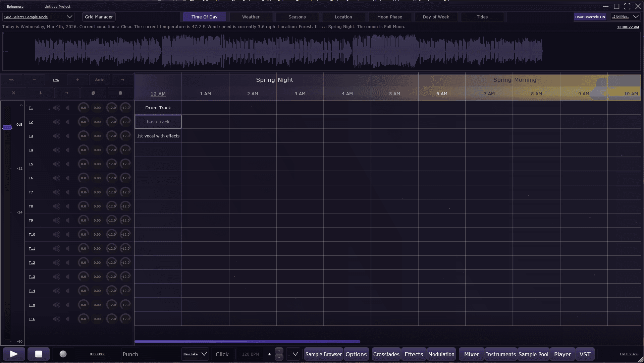Open the Sample Browser panel
The width and height of the screenshot is (644, 363).
323,354
